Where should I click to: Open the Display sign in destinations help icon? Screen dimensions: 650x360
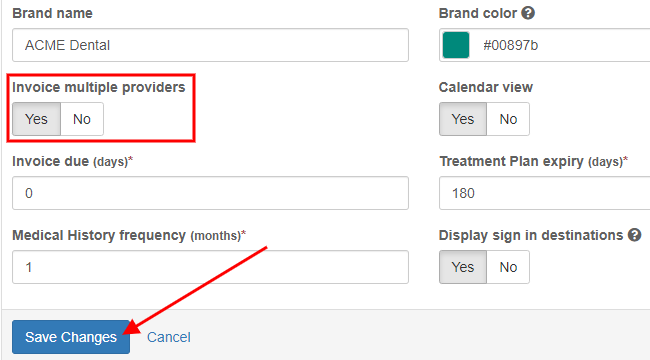coord(634,235)
